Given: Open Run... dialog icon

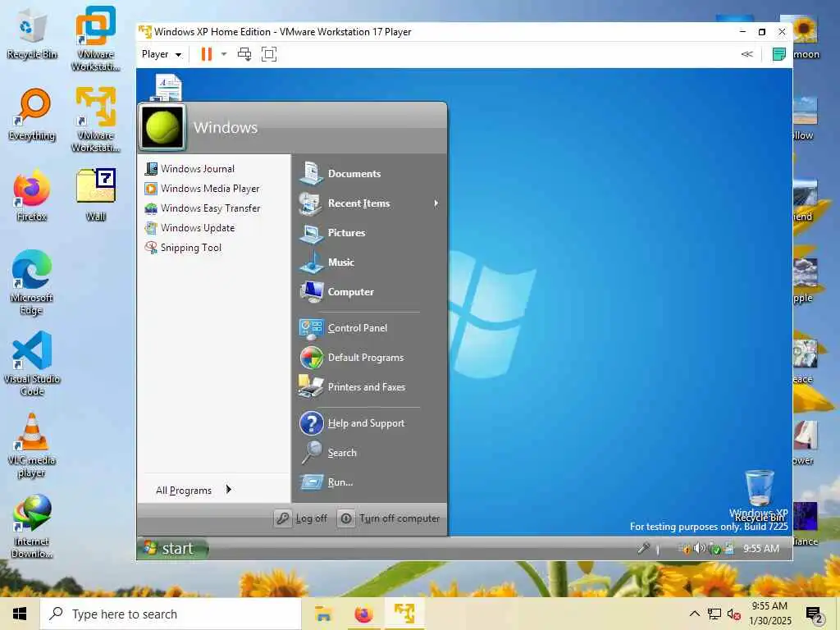Looking at the screenshot, I should click(x=311, y=482).
